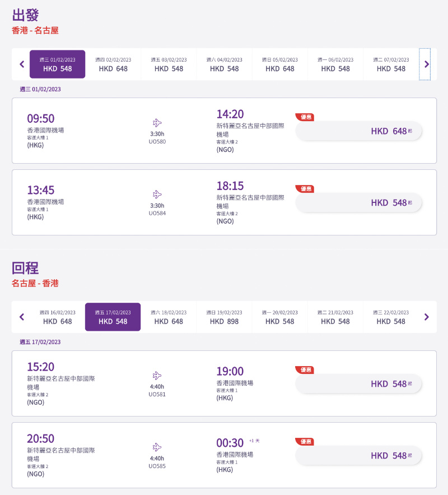Image resolution: width=448 pixels, height=495 pixels.
Task: Show later return dates with right arrow
Action: pos(427,317)
